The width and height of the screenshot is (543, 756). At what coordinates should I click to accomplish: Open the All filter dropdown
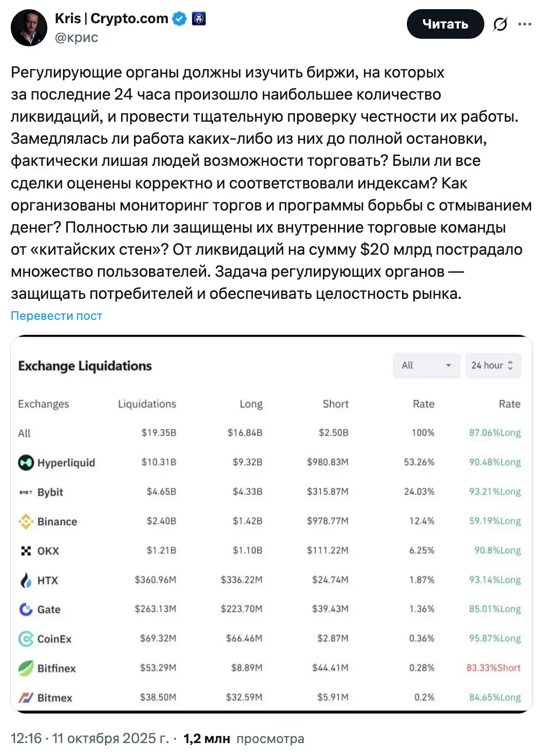426,366
